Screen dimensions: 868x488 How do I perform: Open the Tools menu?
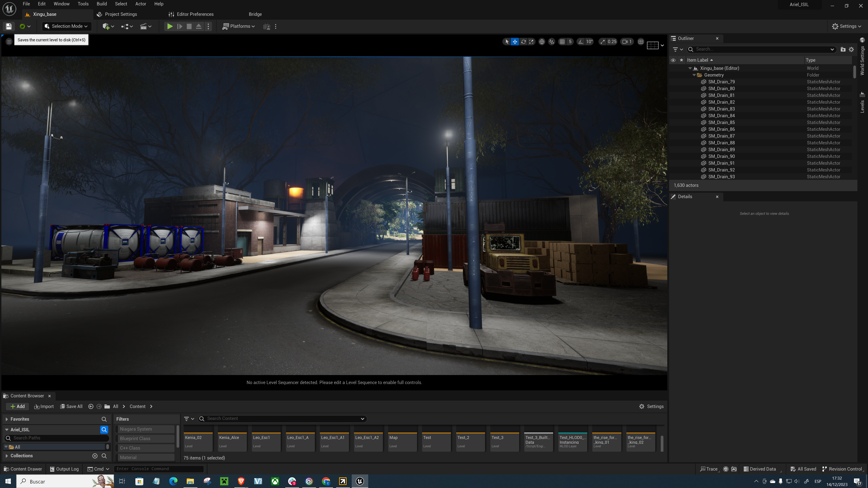[83, 4]
